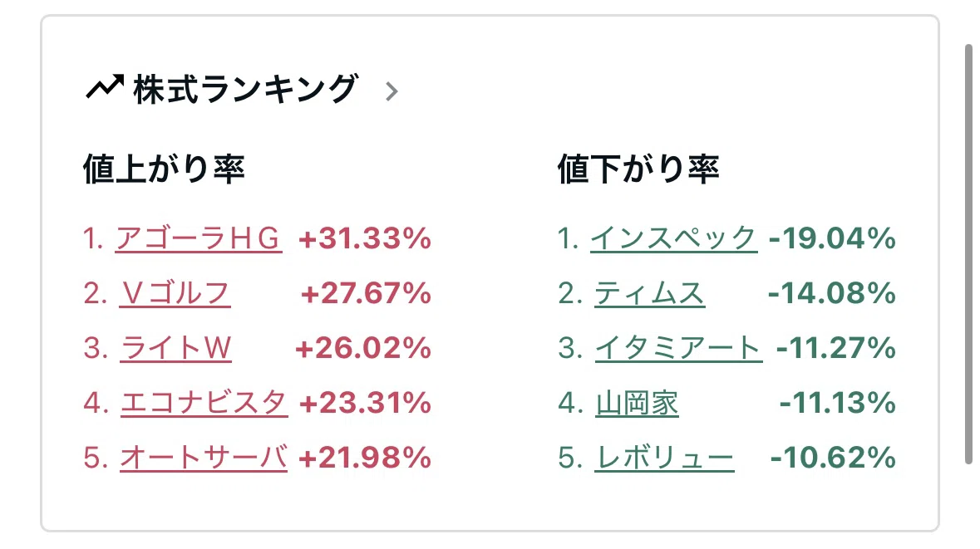
Task: Open the 山岡家 stock link
Action: pos(637,403)
